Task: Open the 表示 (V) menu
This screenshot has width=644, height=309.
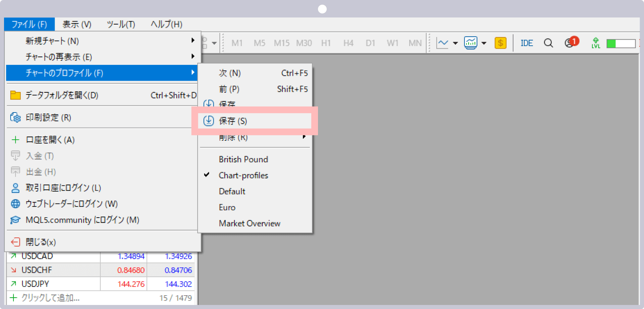Action: click(77, 25)
